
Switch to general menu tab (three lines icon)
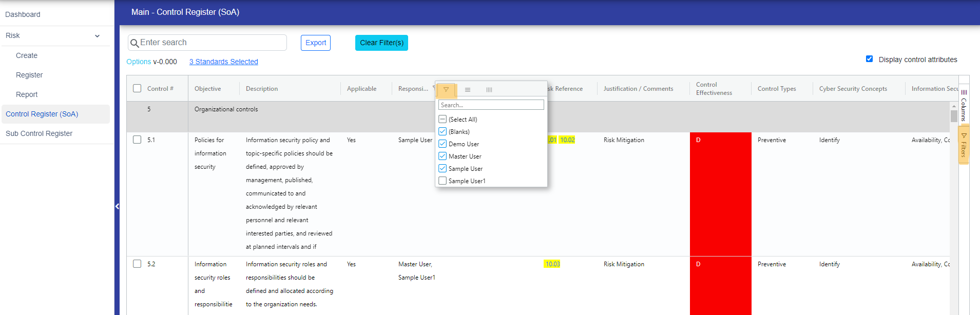[468, 90]
